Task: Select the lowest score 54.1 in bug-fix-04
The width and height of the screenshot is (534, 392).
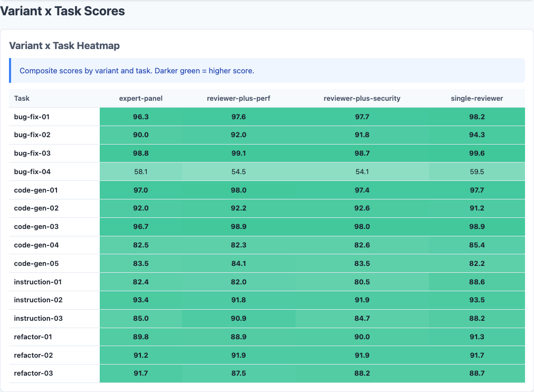Action: tap(363, 171)
